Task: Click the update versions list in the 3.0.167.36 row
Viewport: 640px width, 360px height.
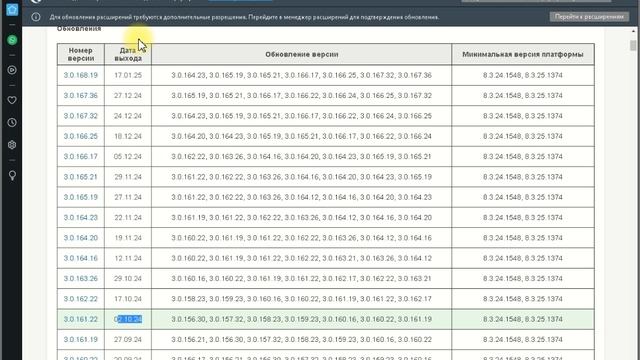Action: [302, 96]
